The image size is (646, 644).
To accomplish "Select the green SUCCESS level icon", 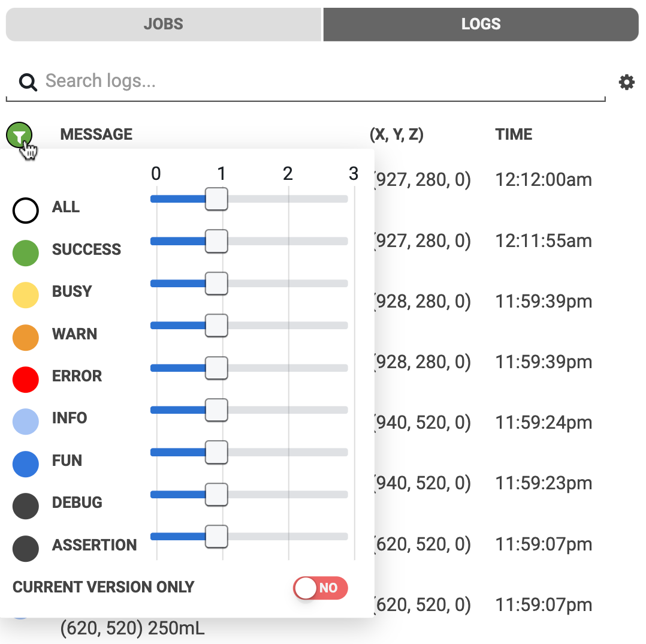I will click(25, 252).
